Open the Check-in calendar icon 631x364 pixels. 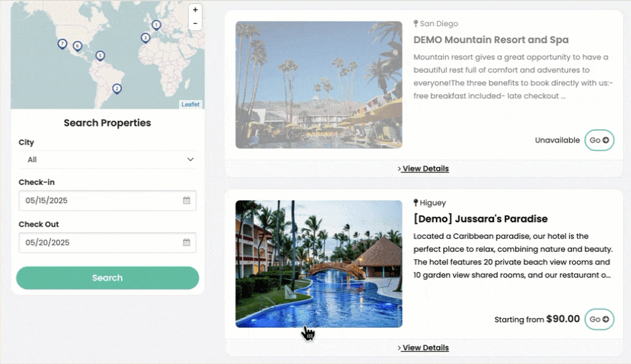187,201
